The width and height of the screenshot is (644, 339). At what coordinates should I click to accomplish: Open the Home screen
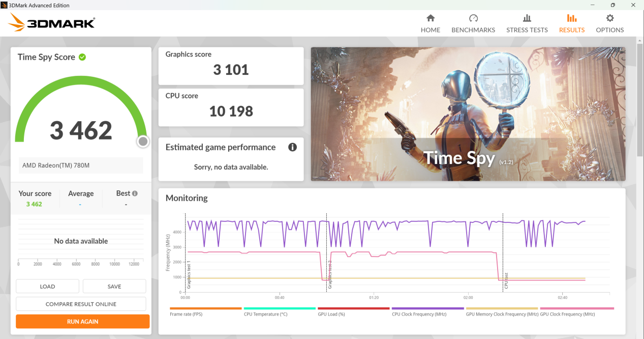point(430,23)
